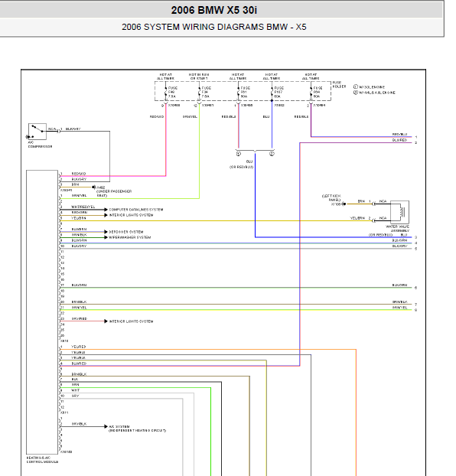456x476 pixels.
Task: Click the "BLU (OR RED/BLU)" label below the bracket
Action: [x=242, y=165]
